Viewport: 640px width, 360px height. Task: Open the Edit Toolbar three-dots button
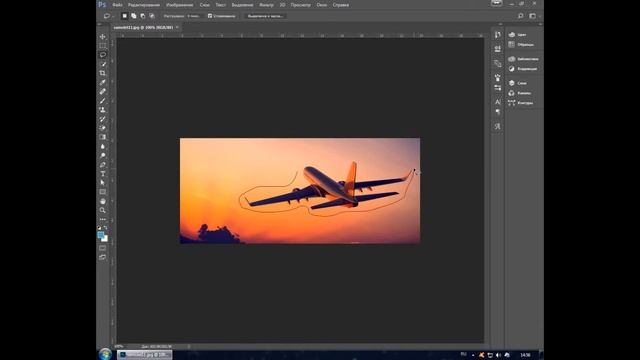pyautogui.click(x=102, y=220)
